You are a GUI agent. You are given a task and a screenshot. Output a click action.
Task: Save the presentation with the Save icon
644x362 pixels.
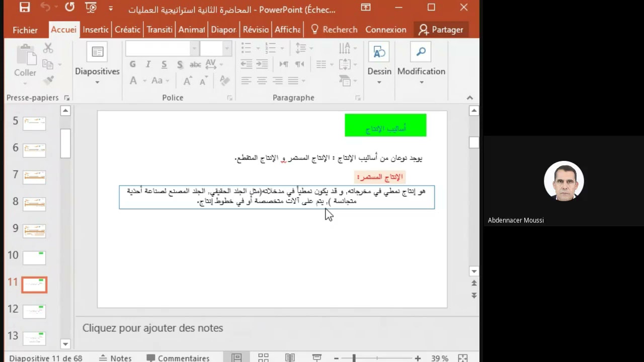point(24,8)
